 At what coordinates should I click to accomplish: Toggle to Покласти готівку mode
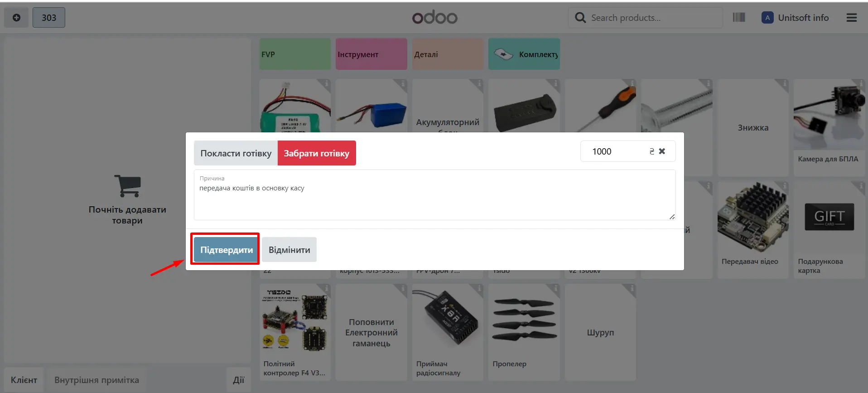(236, 153)
